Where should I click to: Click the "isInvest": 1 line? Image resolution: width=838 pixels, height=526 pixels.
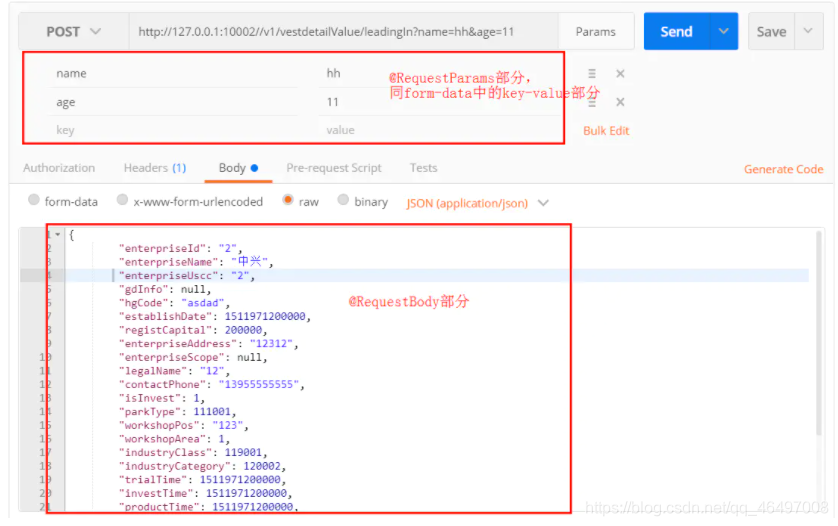(x=161, y=398)
